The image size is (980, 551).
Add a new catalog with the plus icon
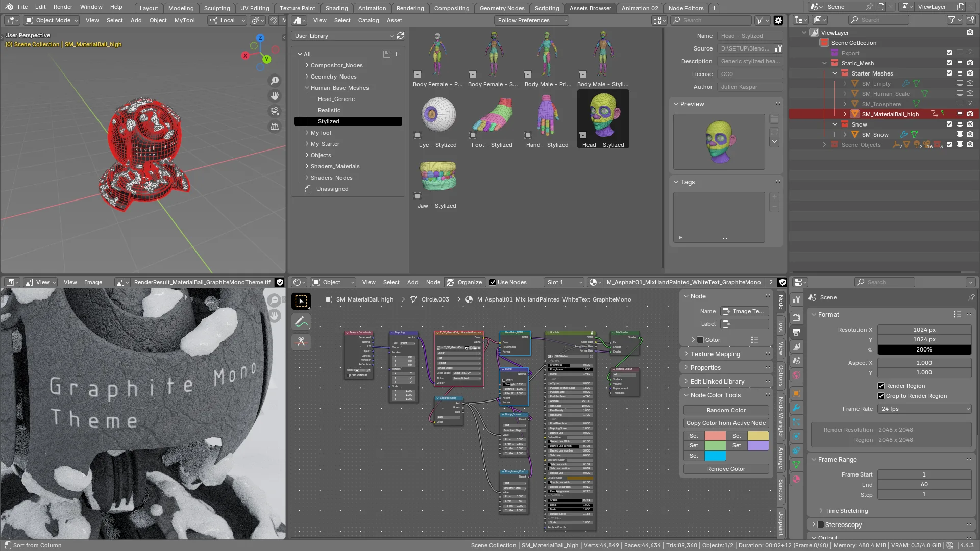[x=396, y=54]
